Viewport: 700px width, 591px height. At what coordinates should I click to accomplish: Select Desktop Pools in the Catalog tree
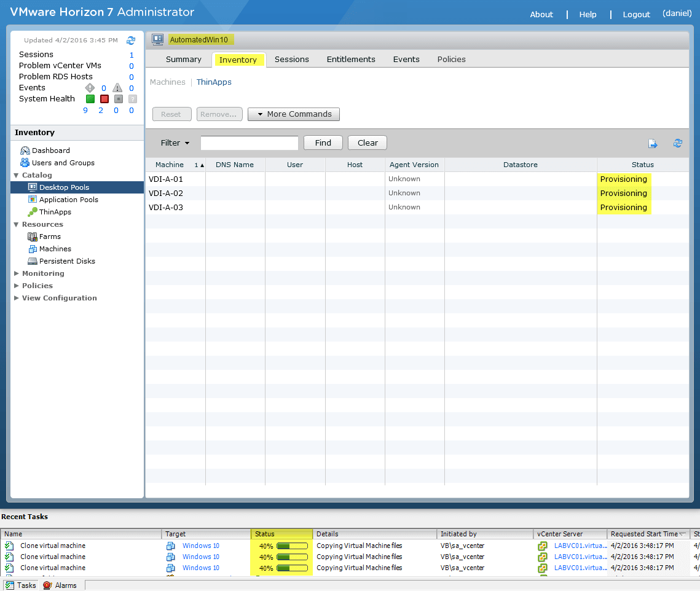pyautogui.click(x=77, y=187)
